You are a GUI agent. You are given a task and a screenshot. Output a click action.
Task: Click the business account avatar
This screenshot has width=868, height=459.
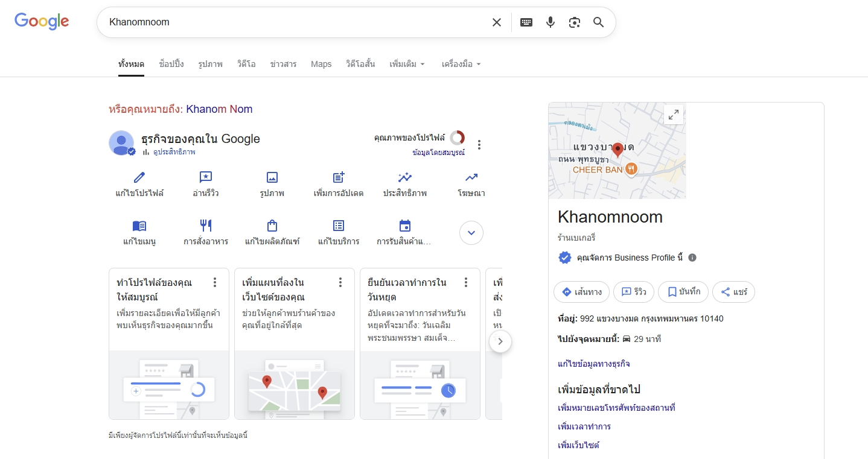pos(121,143)
